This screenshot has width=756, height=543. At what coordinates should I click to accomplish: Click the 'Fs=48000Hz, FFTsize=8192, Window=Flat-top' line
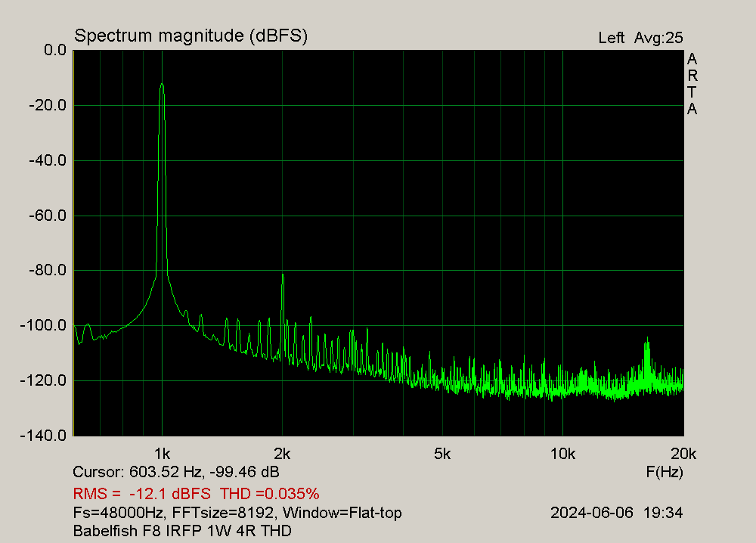pos(237,513)
